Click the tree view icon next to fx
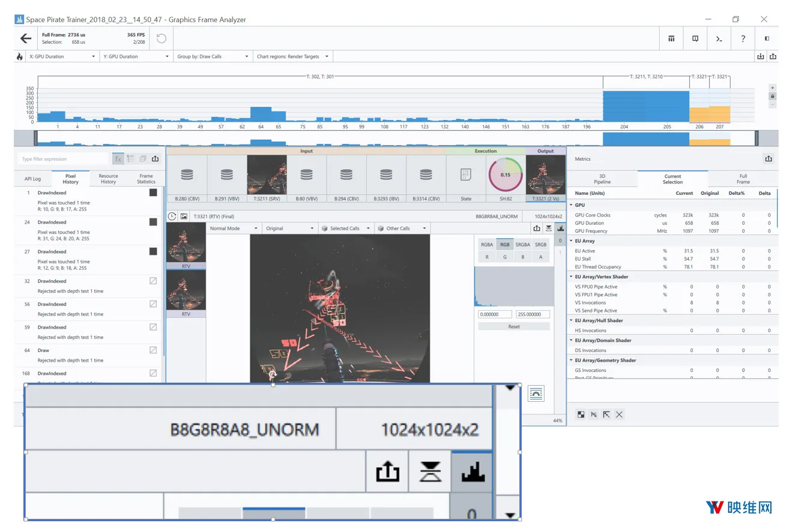Viewport: 790px width, 532px height. (131, 159)
